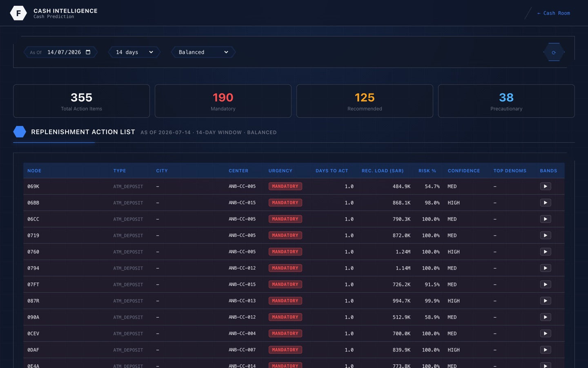Click center ANB-CC-004 cell
This screenshot has height=368, width=588.
click(x=242, y=334)
